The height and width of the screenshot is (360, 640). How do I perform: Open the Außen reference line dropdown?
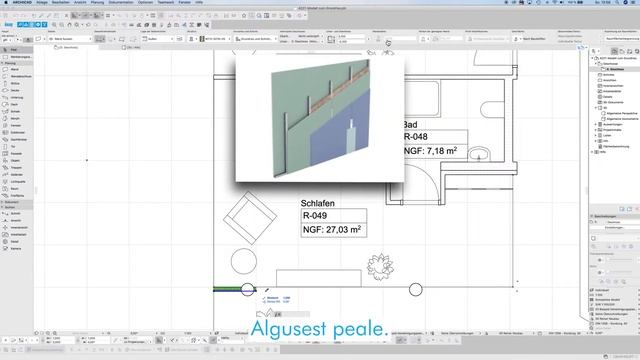click(158, 39)
